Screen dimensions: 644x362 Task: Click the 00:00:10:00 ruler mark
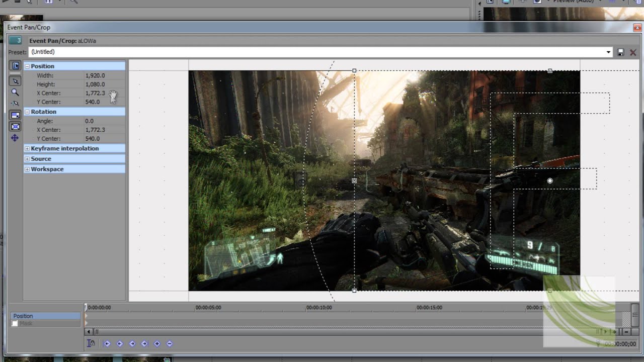click(x=319, y=307)
